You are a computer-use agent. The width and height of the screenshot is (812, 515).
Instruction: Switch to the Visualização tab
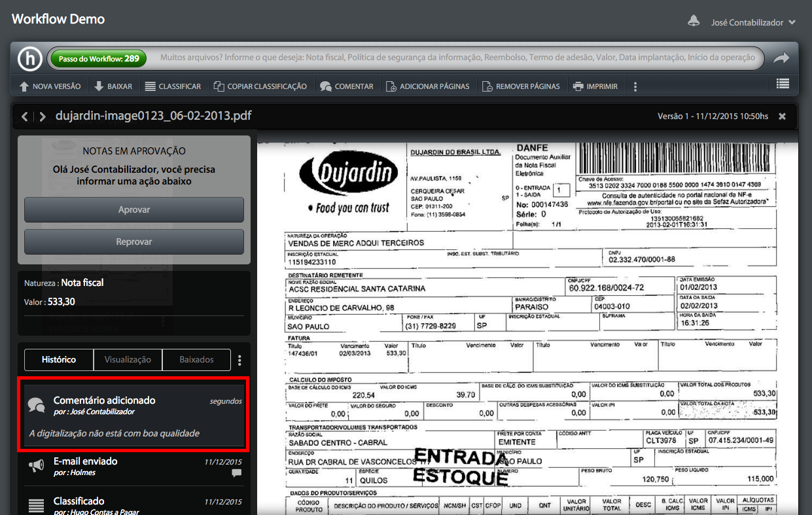pyautogui.click(x=128, y=359)
